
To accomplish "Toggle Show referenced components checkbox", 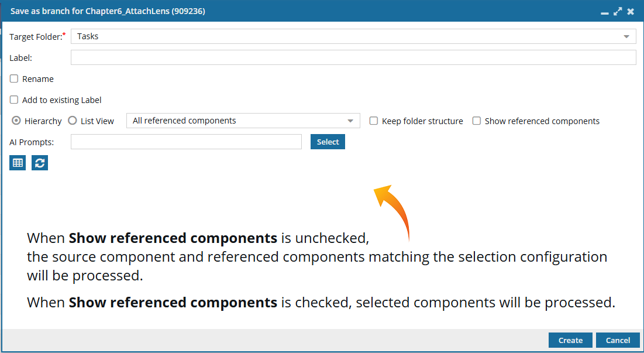I will pyautogui.click(x=477, y=121).
